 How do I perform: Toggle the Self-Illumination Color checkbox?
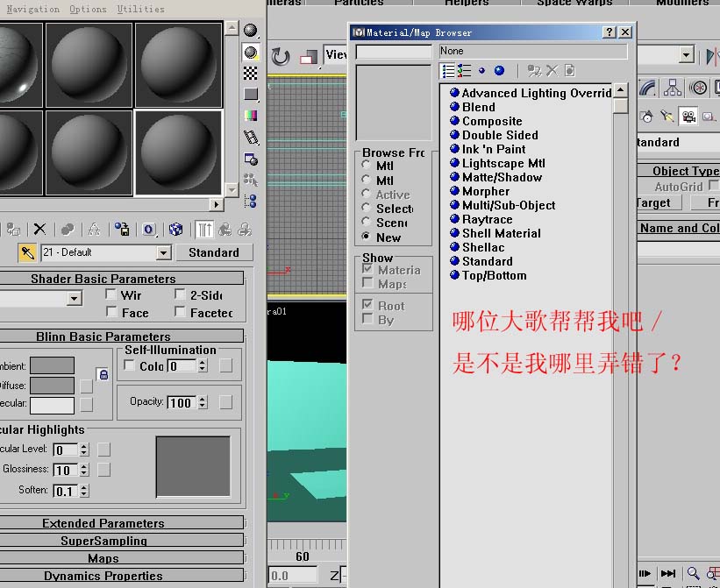click(130, 365)
